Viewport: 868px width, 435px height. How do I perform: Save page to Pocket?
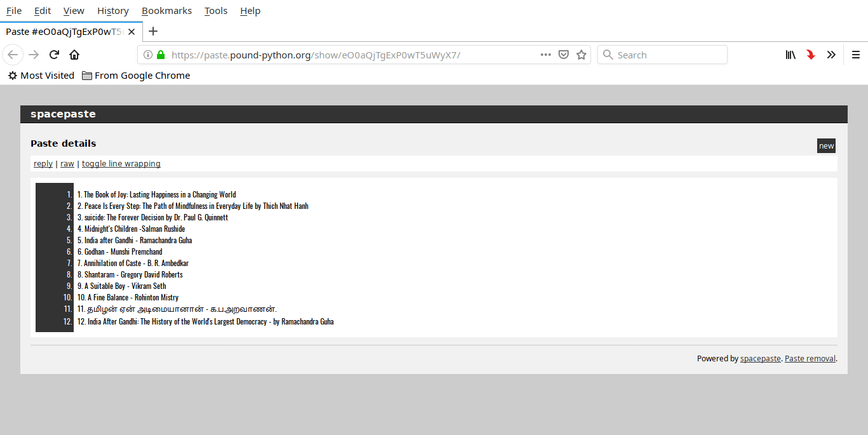point(563,55)
